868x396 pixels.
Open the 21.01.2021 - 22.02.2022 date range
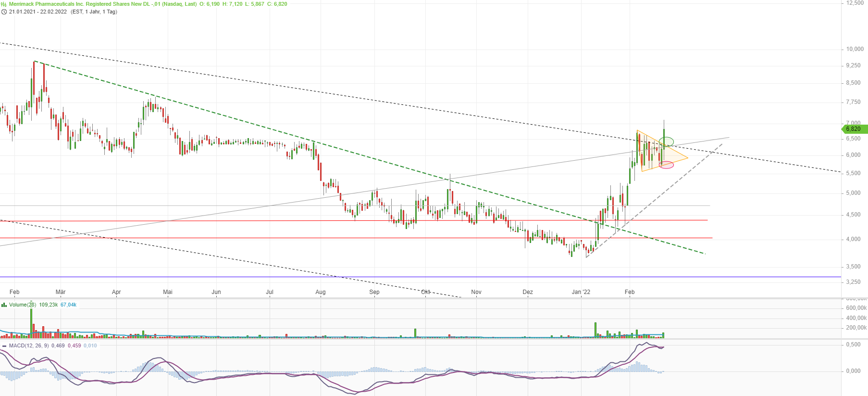tap(38, 12)
